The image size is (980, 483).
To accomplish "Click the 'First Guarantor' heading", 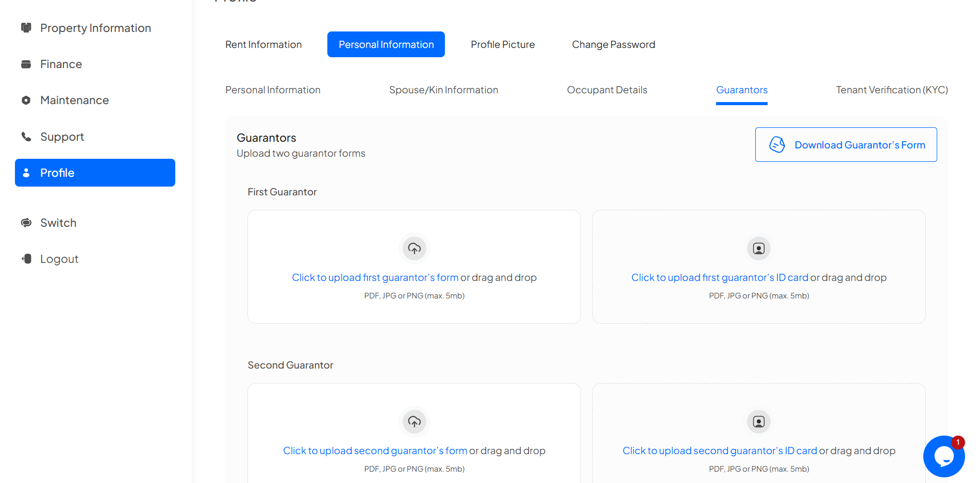I will tap(282, 192).
